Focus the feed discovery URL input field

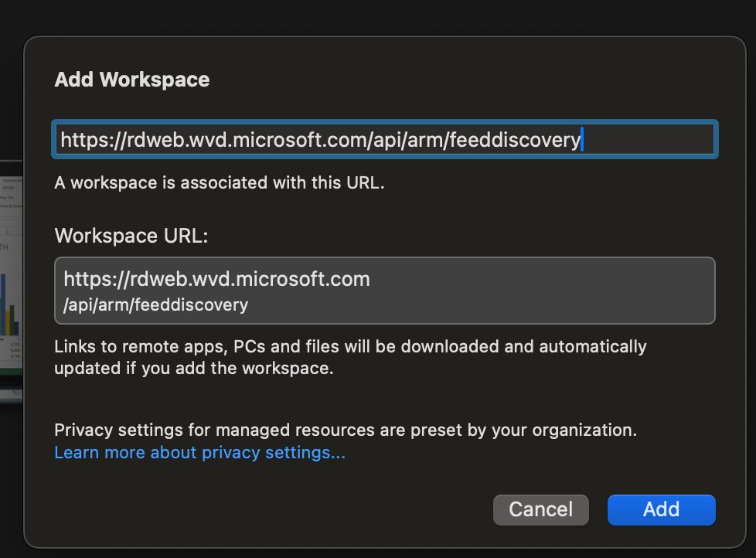pyautogui.click(x=385, y=139)
